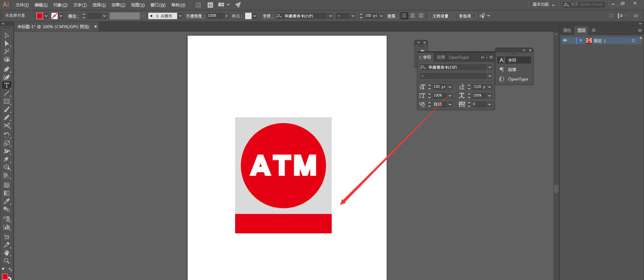Click the Stock icon in menu bar
The image size is (644, 280).
coord(210,5)
